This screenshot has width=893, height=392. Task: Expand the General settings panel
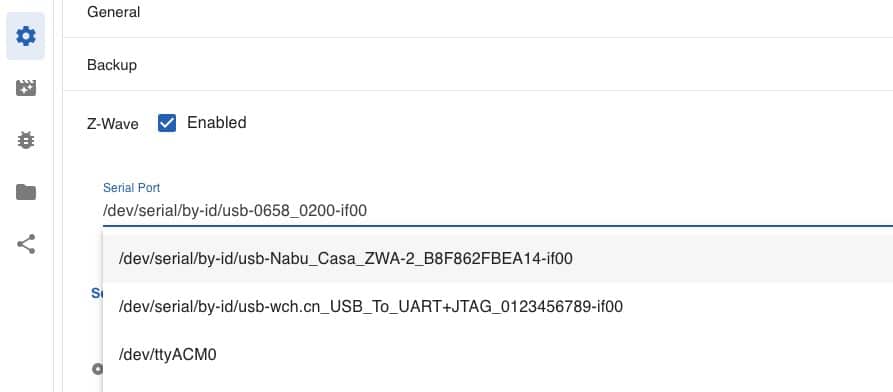(478, 12)
